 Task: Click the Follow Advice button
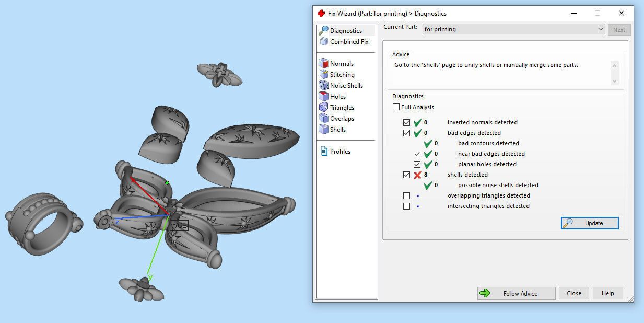pos(516,293)
